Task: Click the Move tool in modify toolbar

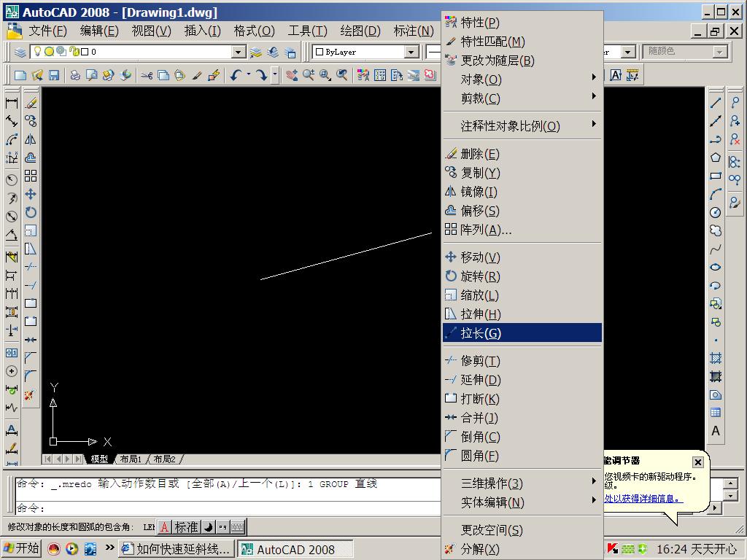Action: coord(31,194)
